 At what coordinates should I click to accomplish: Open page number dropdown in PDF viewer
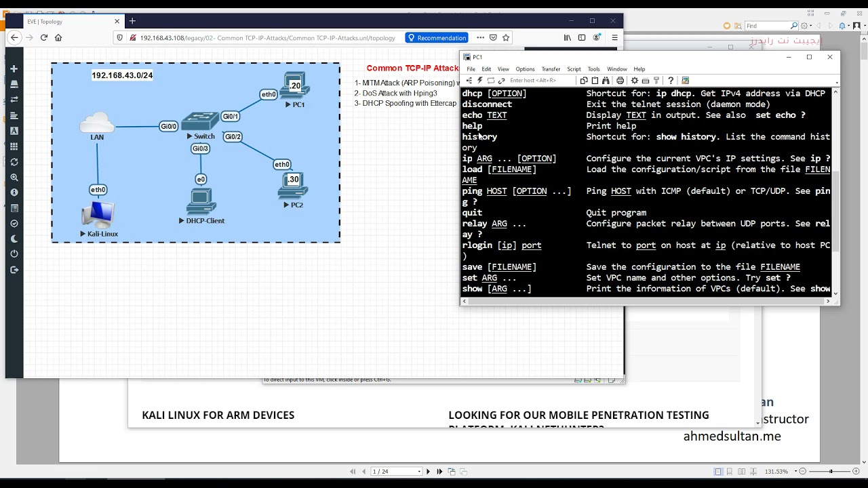[419, 471]
